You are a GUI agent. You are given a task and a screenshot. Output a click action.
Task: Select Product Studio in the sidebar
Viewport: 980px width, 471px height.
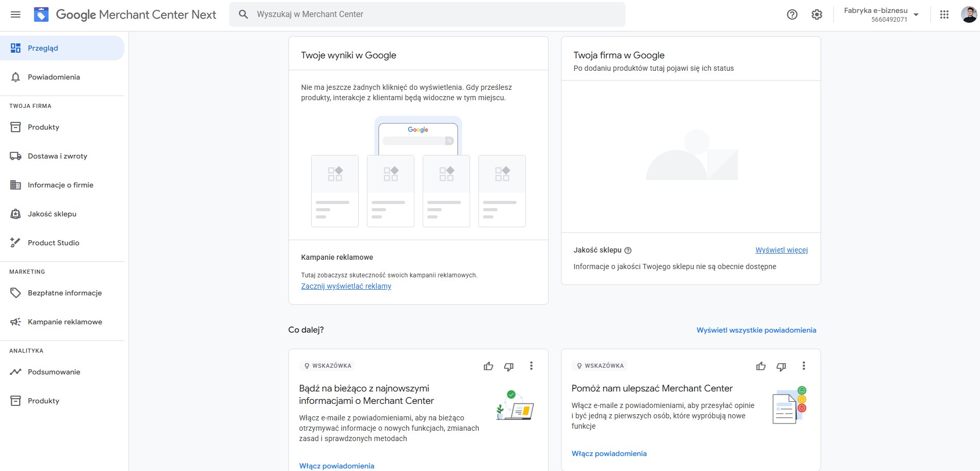(x=53, y=243)
